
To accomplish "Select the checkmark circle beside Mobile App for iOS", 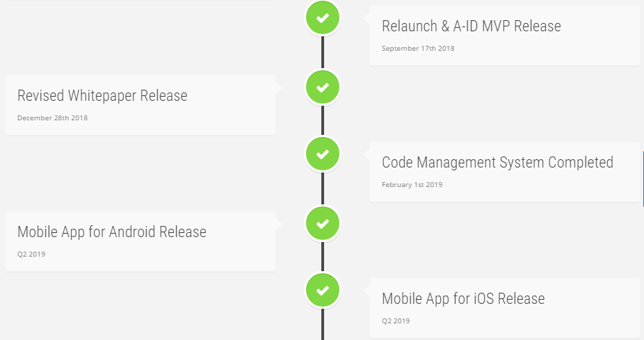I will [323, 290].
